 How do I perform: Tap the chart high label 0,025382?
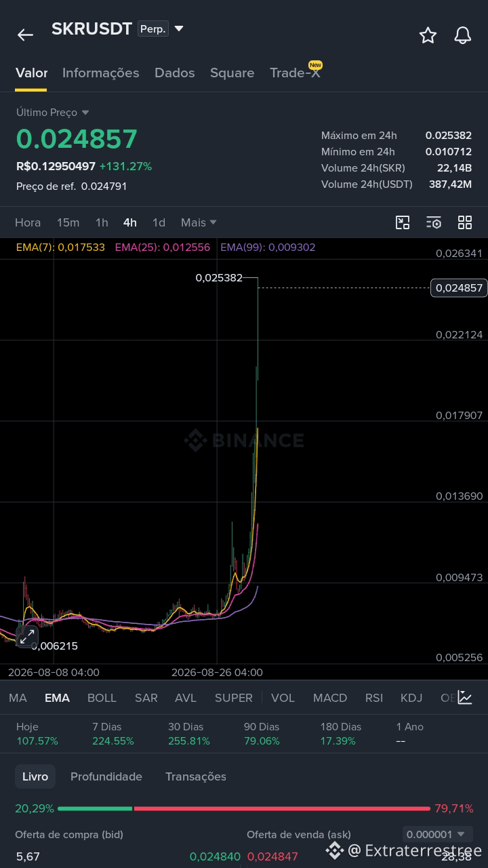point(219,278)
